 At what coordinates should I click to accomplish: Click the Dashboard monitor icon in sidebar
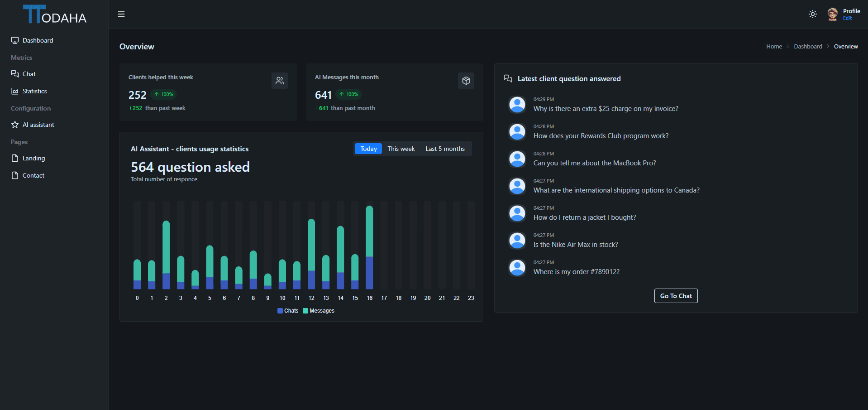(x=15, y=40)
